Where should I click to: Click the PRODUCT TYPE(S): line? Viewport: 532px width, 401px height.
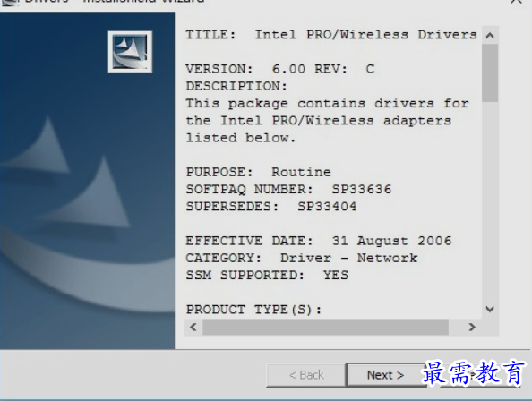coord(253,310)
